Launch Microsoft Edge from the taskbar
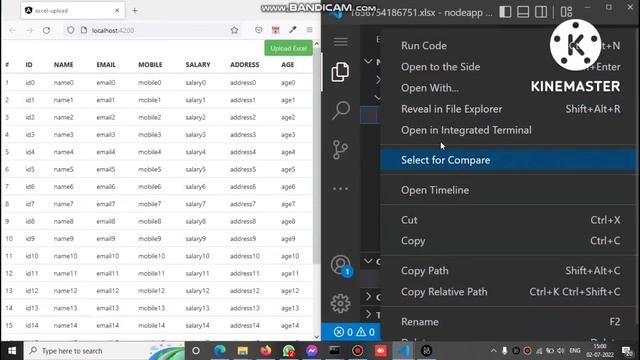 220,351
